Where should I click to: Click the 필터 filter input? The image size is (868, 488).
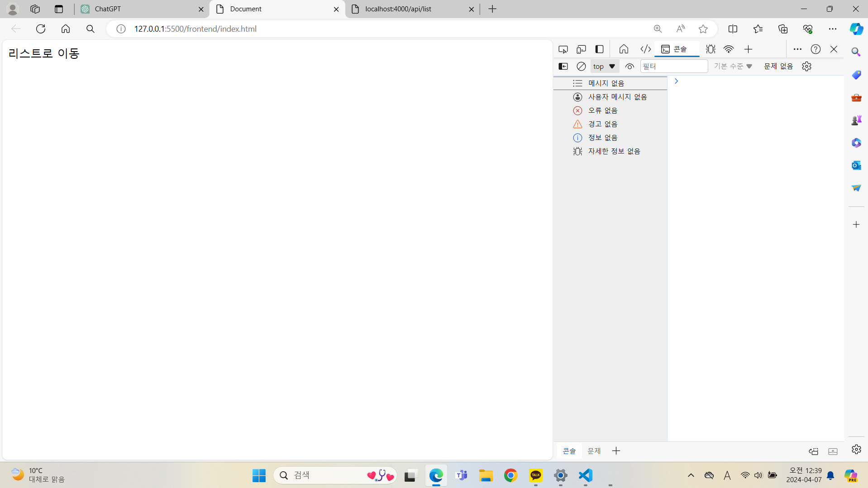[x=674, y=67]
